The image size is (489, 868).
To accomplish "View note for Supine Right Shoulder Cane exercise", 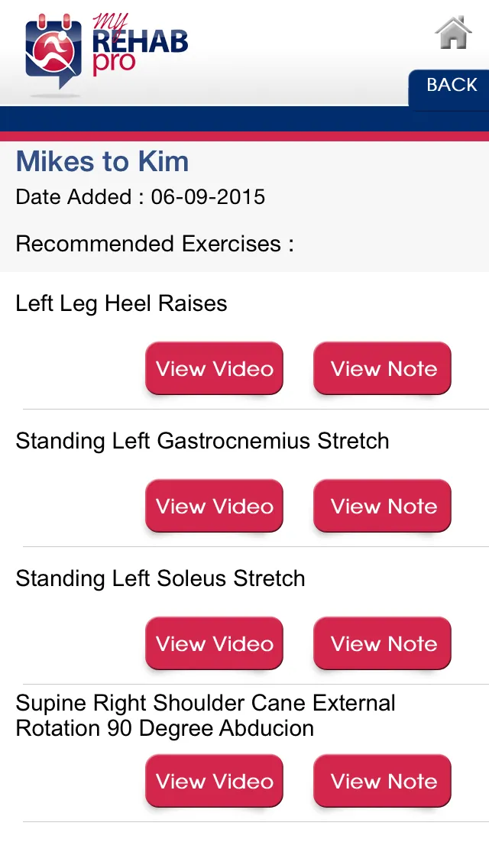I will pyautogui.click(x=383, y=781).
